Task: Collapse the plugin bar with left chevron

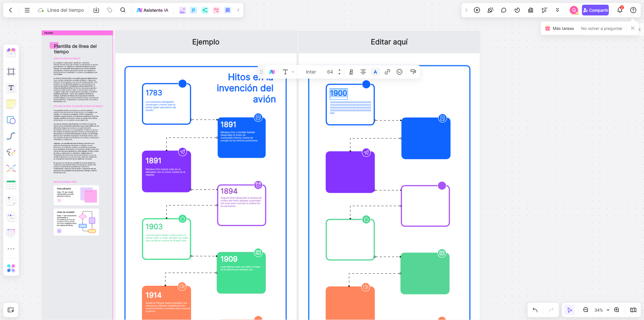Action: (238, 10)
